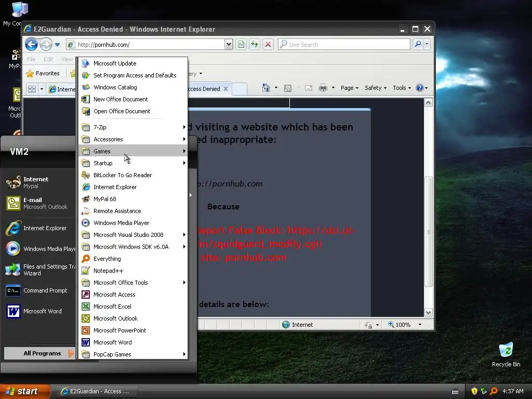Expand PopCap Games folder
The height and width of the screenshot is (399, 532).
[x=133, y=354]
